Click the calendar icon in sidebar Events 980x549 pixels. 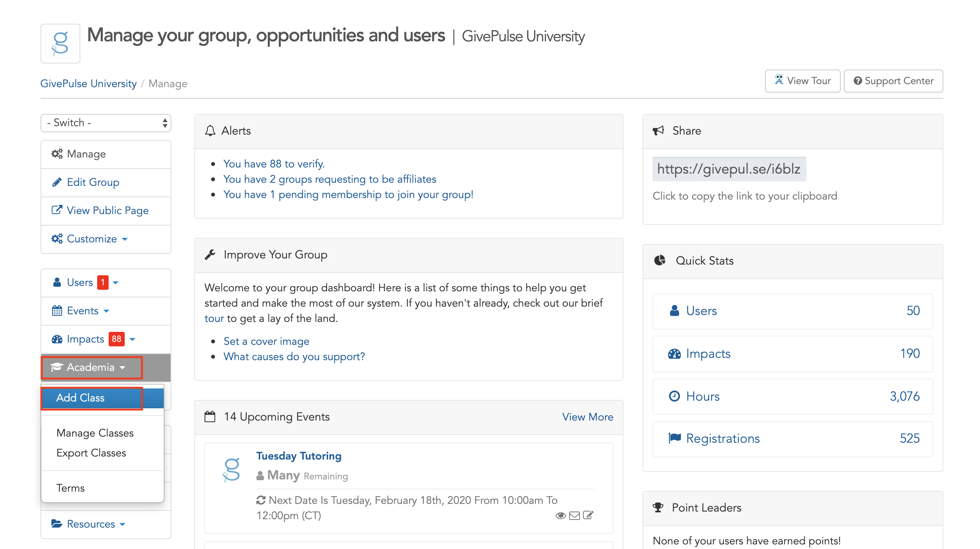click(x=57, y=310)
